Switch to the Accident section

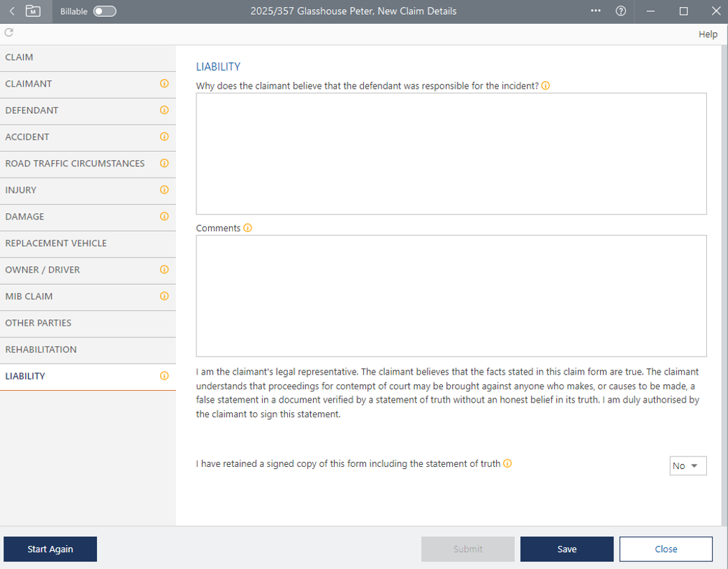[27, 137]
